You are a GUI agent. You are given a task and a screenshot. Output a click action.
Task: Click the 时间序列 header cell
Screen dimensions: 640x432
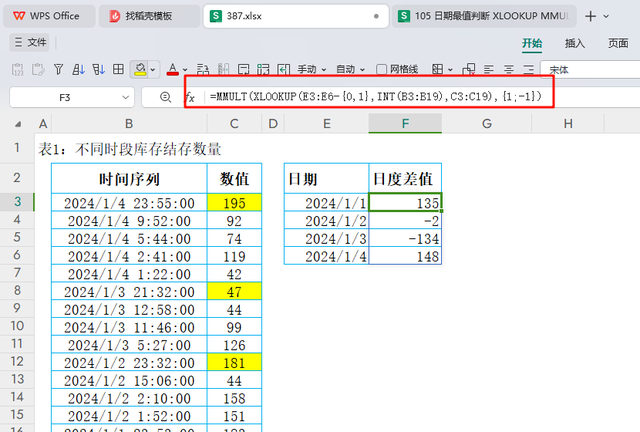[x=129, y=178]
